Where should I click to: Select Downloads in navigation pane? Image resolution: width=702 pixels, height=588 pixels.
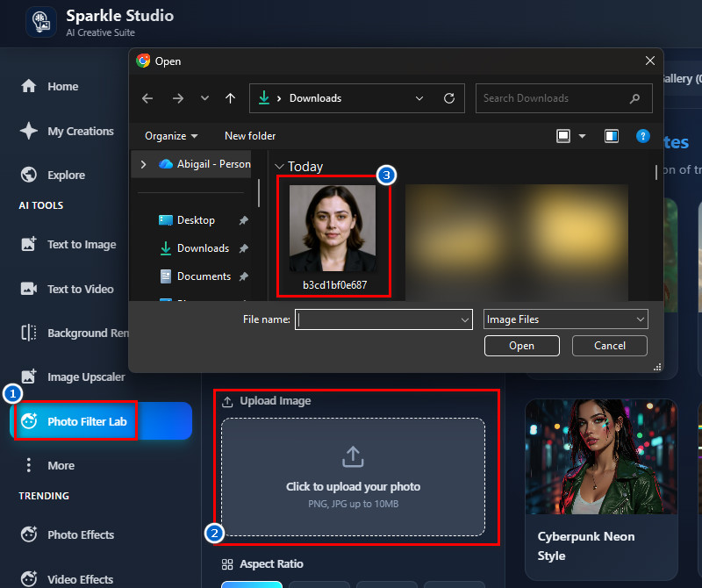click(194, 248)
